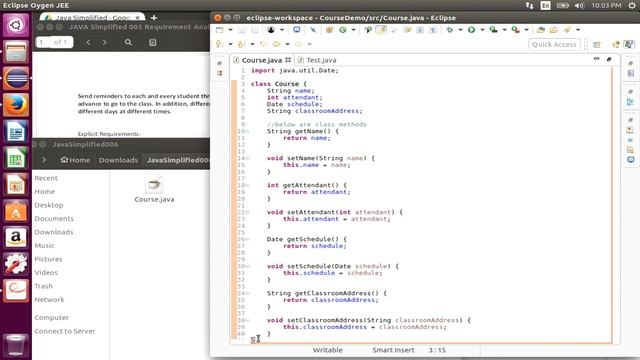The image size is (640, 360).
Task: Toggle Mark Occurrences highlighter button
Action: (x=381, y=30)
